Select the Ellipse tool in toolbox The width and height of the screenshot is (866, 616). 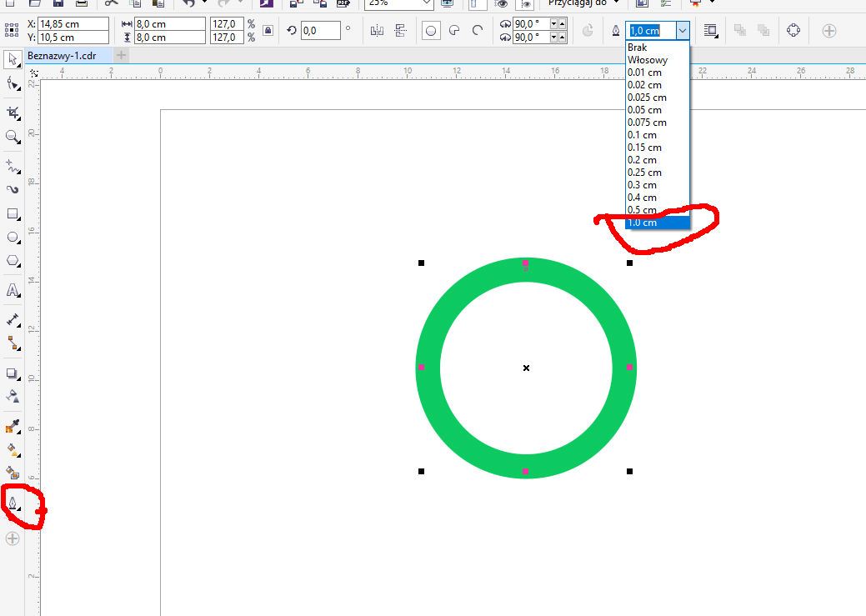coord(13,238)
